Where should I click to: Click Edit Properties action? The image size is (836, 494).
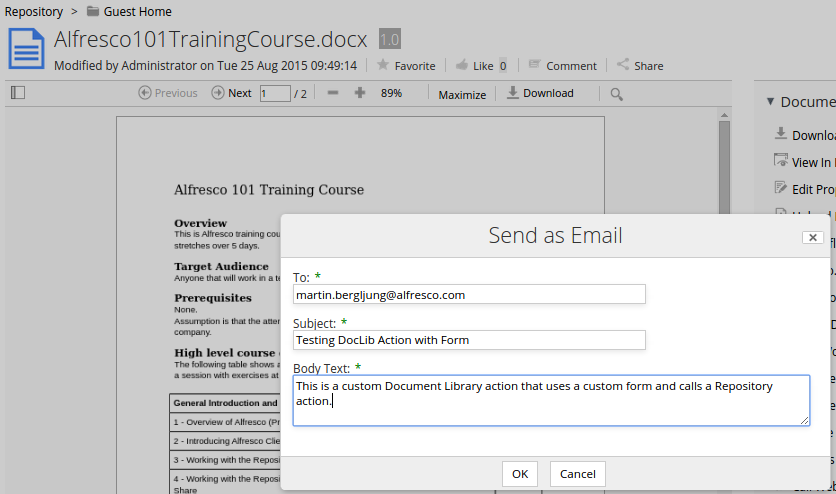805,189
